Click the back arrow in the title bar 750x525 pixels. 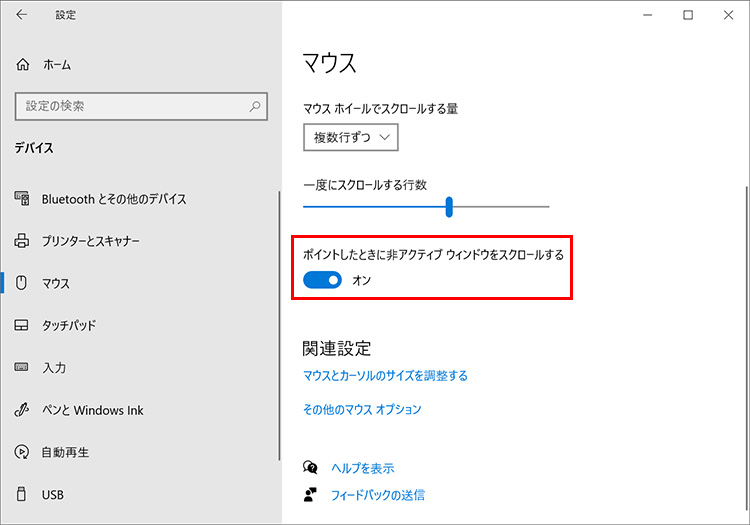coord(22,15)
